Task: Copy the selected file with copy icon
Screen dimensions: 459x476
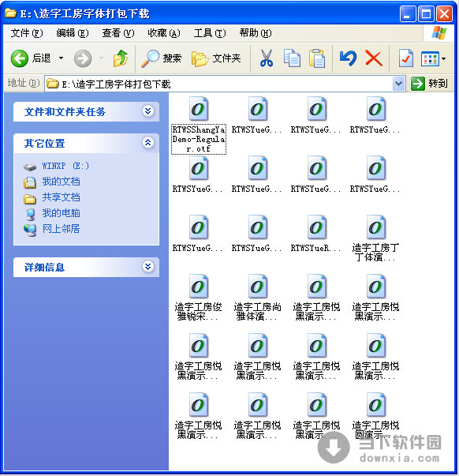Action: tap(292, 58)
